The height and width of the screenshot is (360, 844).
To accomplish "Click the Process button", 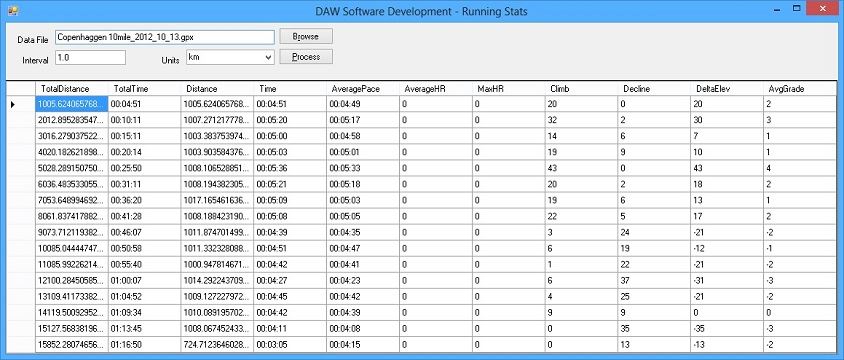I will click(306, 57).
